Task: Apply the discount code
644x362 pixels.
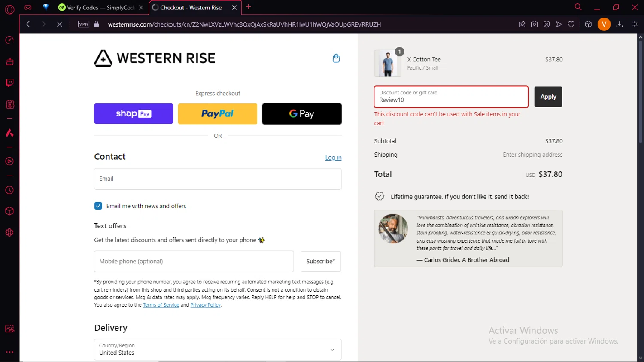Action: 548,97
